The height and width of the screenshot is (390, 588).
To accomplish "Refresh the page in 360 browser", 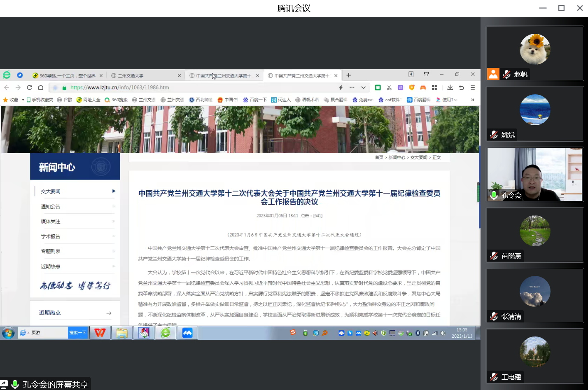I will coord(29,87).
